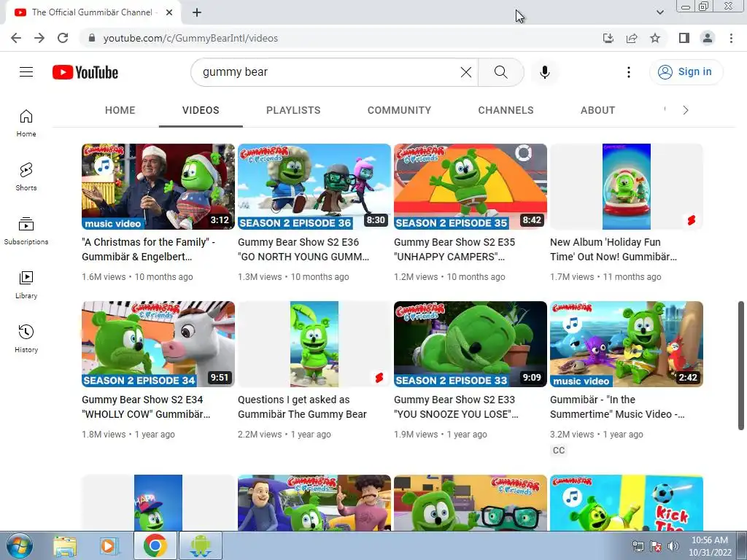Click the taskbar clock 10:56 AM
The height and width of the screenshot is (560, 747).
(710, 546)
